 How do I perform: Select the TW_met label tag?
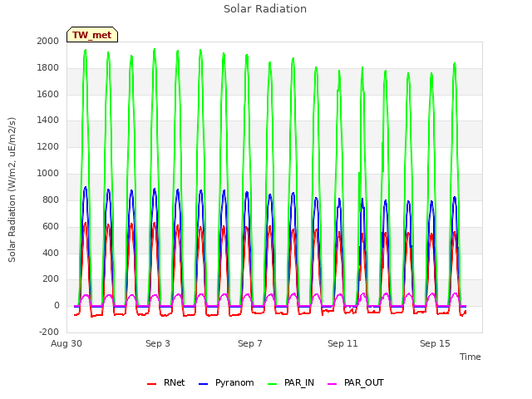point(92,35)
